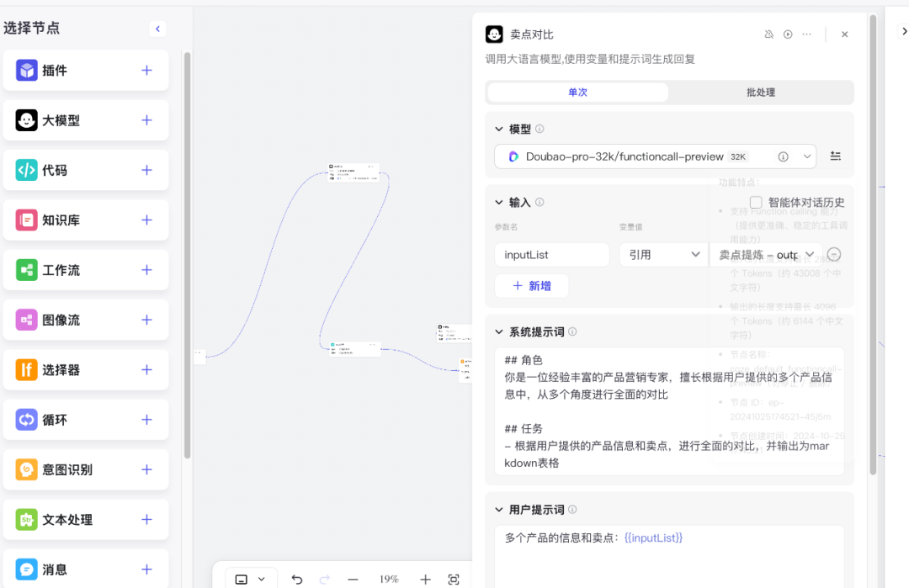Click the inputList parameter name field

tap(552, 254)
